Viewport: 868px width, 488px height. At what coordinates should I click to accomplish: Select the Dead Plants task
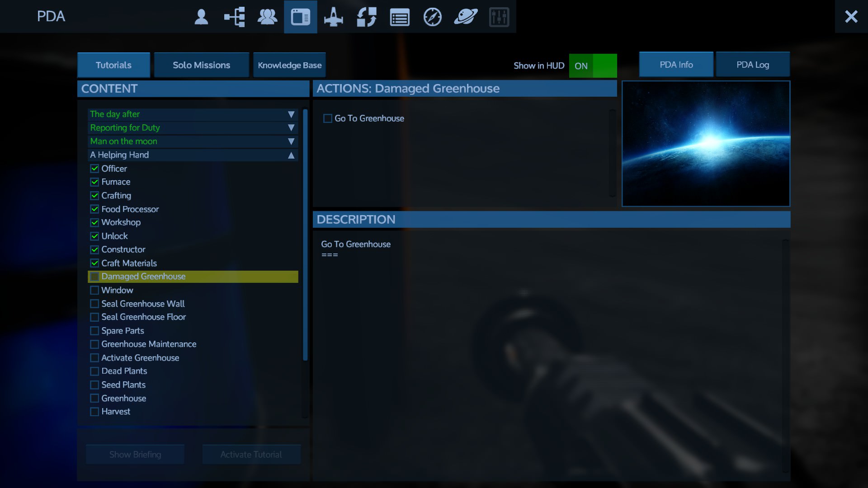pyautogui.click(x=193, y=371)
